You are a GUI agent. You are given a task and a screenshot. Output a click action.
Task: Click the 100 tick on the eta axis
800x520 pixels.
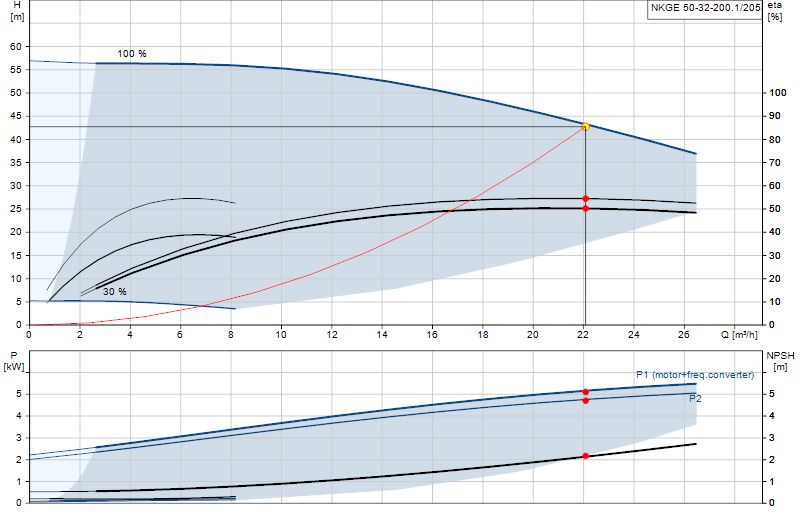click(x=778, y=93)
